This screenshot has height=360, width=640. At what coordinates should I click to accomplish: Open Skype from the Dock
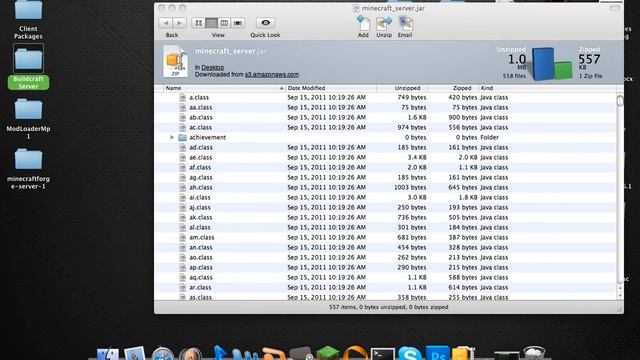pos(409,353)
